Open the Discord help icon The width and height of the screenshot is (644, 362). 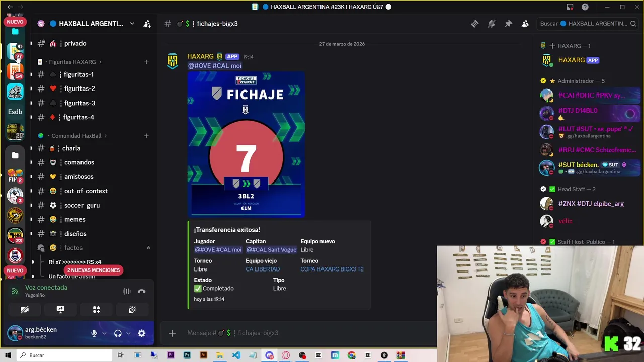[x=585, y=7]
